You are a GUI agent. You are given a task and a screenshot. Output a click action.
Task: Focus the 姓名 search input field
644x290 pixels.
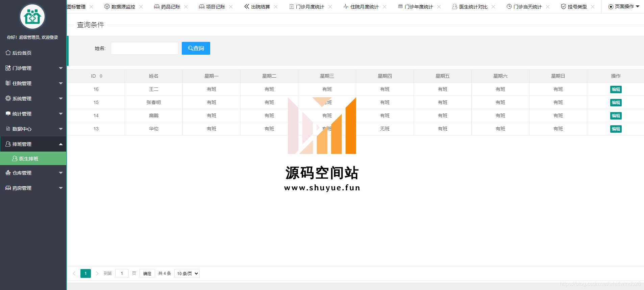coord(145,48)
